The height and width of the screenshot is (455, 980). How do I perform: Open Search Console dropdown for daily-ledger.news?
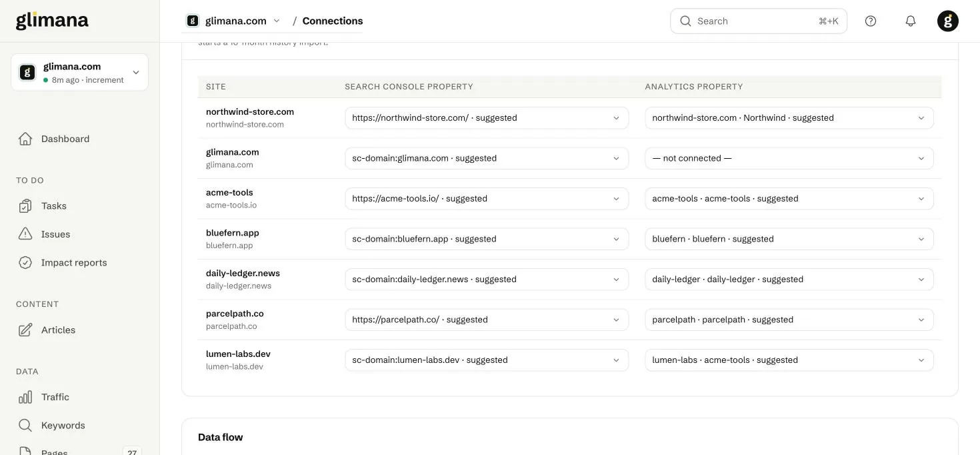(x=487, y=280)
